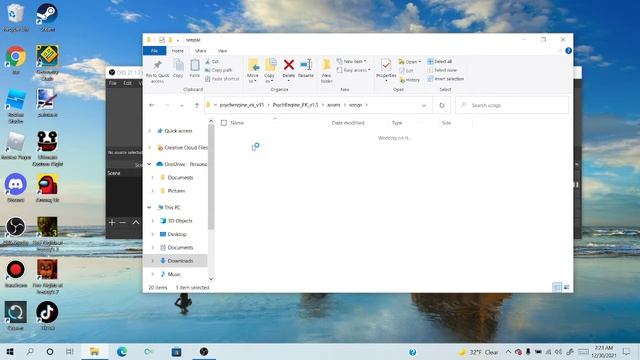Open the address bar history dropdown
The image size is (640, 360).
424,105
